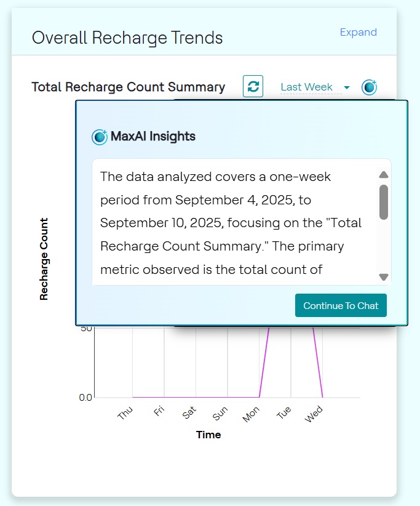Click the scroll down arrow in the insights box
420x506 pixels.
(384, 277)
